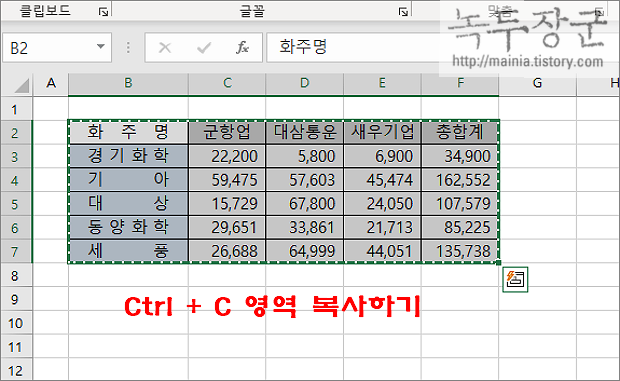Image resolution: width=620 pixels, height=381 pixels.
Task: Click the Cancel X formula icon
Action: tap(164, 48)
